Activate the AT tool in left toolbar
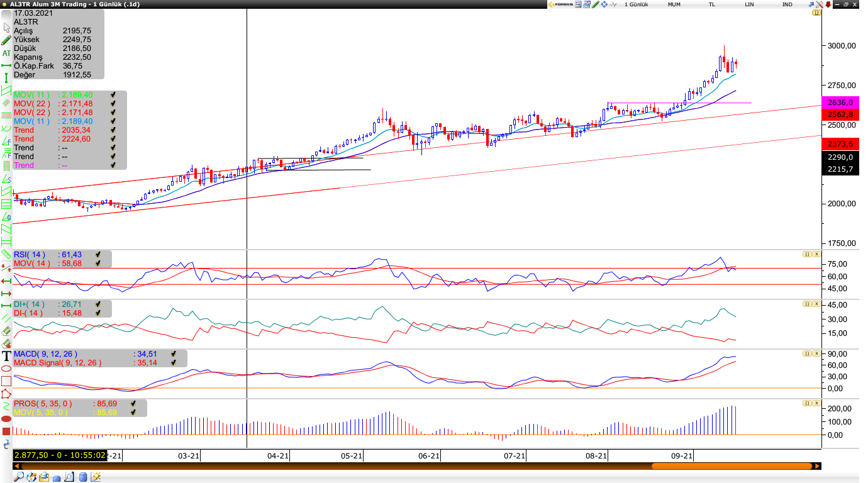 [x=6, y=53]
